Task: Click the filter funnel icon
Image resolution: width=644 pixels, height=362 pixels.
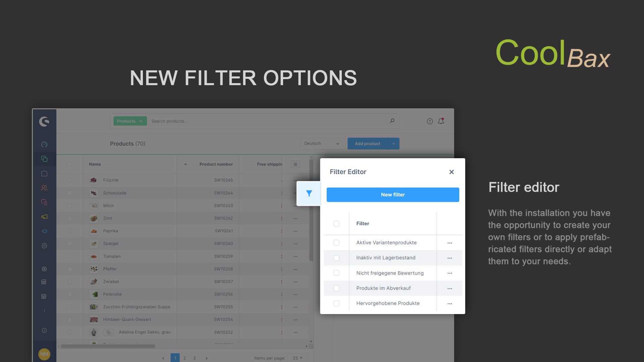Action: (x=308, y=193)
